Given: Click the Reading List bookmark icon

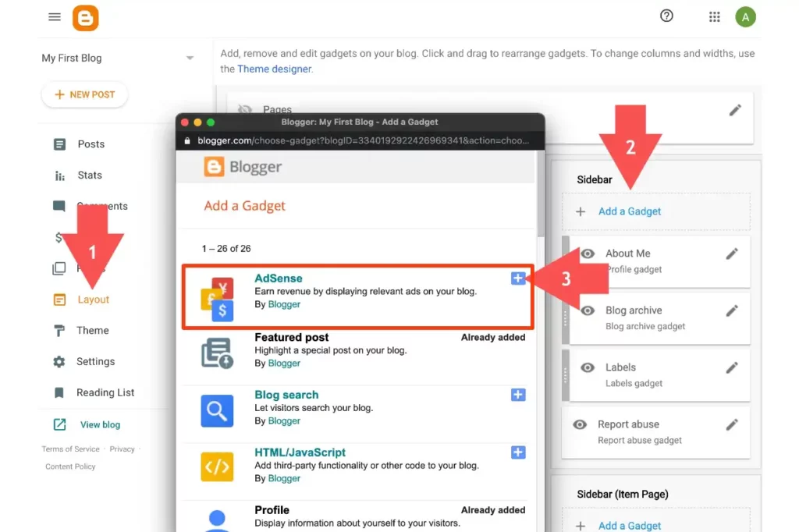Looking at the screenshot, I should pyautogui.click(x=59, y=393).
